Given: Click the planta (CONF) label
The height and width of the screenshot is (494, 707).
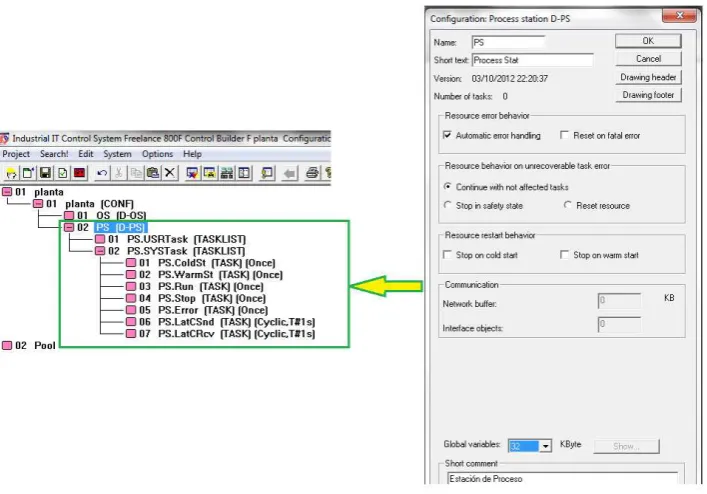Looking at the screenshot, I should click(x=99, y=204).
